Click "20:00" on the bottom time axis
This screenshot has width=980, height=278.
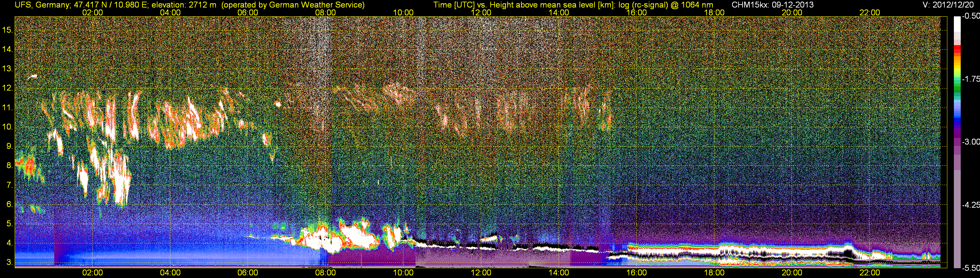[792, 273]
